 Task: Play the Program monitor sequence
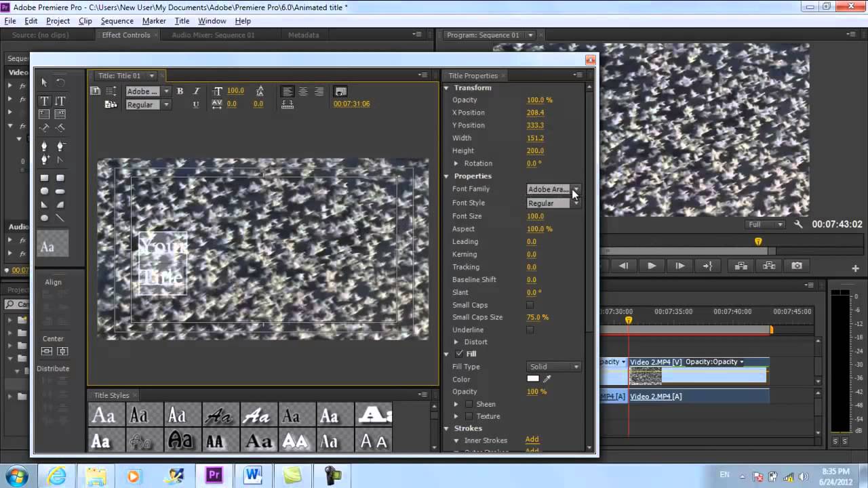pos(652,266)
